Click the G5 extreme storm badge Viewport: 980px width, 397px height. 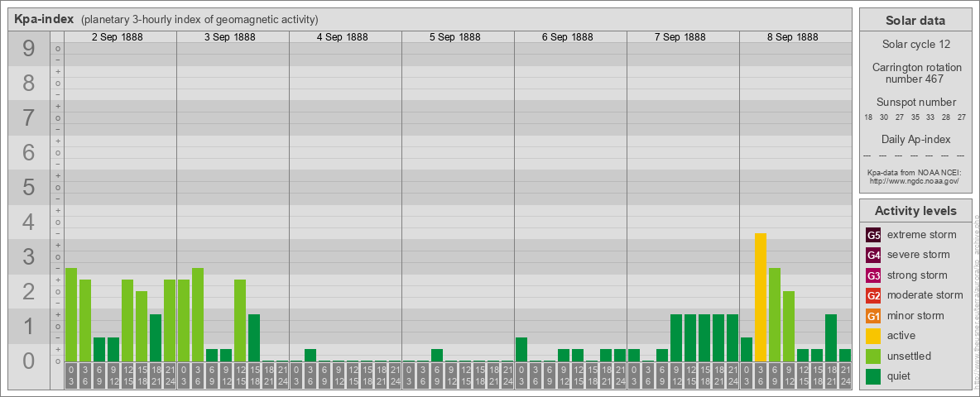[x=874, y=235]
